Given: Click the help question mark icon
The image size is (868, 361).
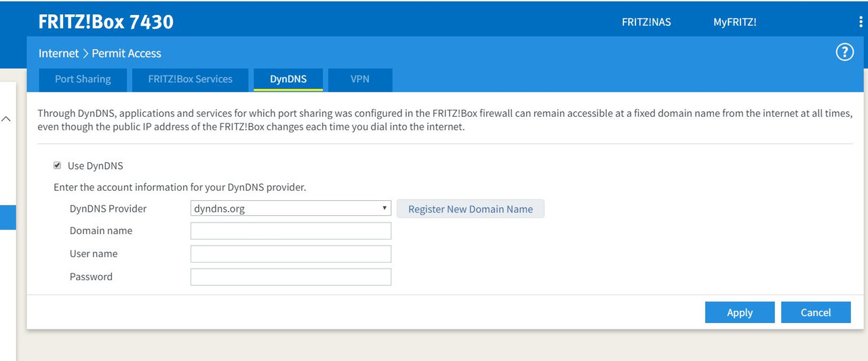Looking at the screenshot, I should pyautogui.click(x=844, y=52).
